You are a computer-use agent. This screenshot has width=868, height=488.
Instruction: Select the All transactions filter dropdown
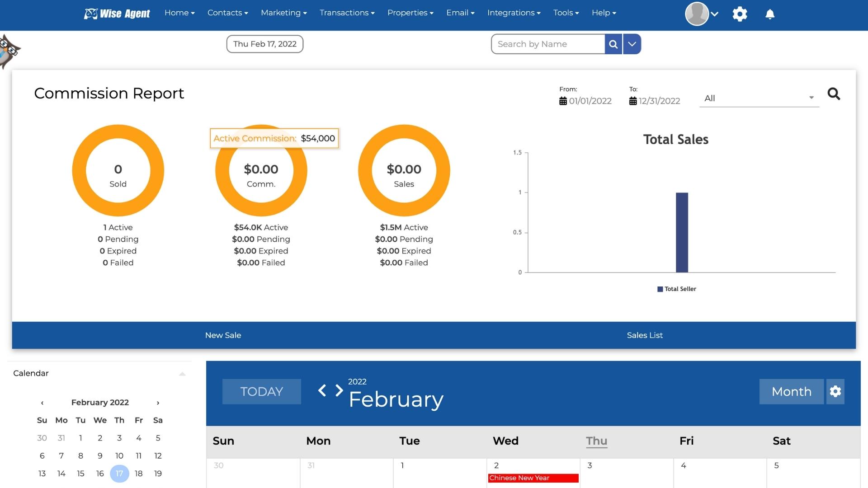758,98
